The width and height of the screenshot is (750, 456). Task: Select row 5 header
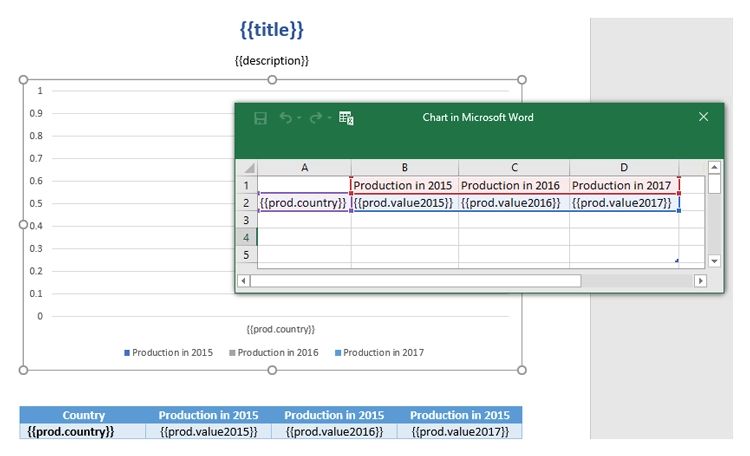point(247,255)
